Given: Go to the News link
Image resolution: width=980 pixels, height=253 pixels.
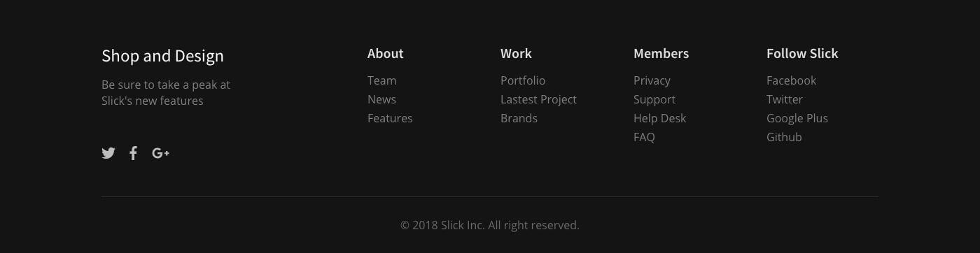Looking at the screenshot, I should point(381,99).
